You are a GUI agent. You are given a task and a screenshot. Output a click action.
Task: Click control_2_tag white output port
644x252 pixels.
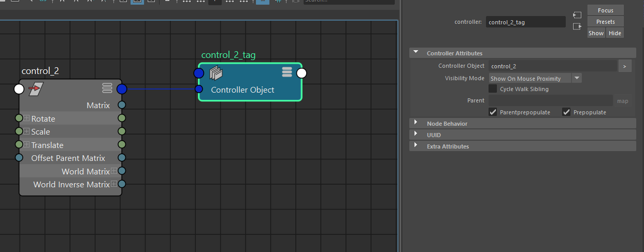coord(302,73)
